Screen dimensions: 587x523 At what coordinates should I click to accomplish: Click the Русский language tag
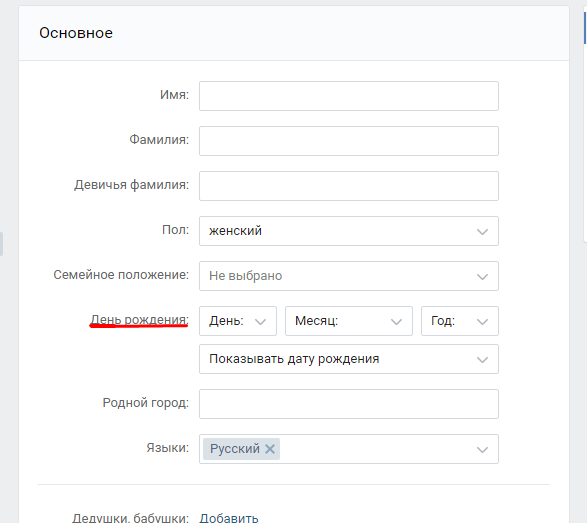click(x=235, y=448)
